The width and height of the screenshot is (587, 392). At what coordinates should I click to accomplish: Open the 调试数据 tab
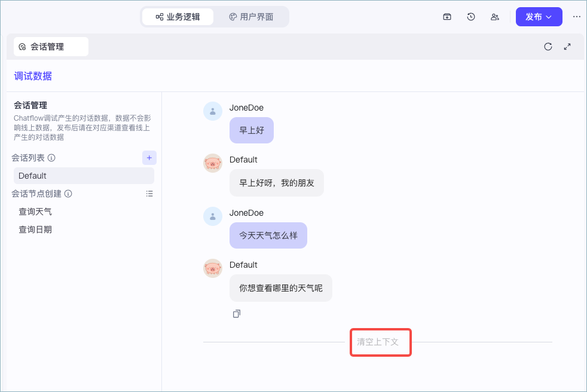[33, 76]
